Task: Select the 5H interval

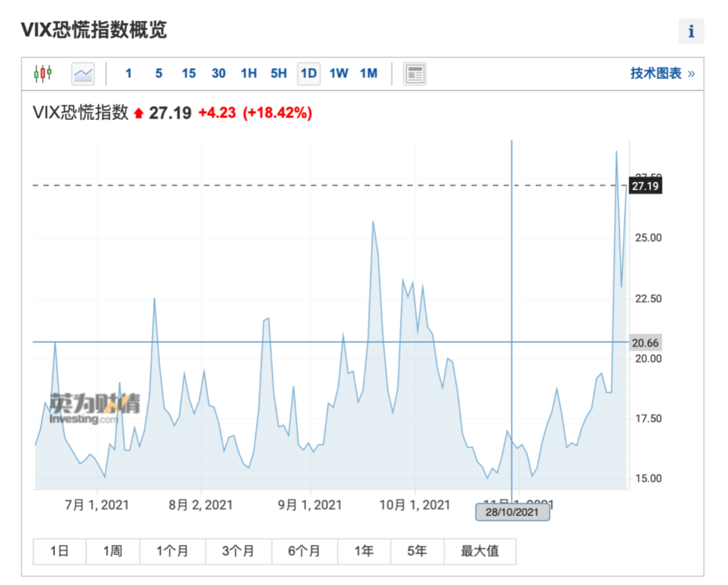Action: 278,73
